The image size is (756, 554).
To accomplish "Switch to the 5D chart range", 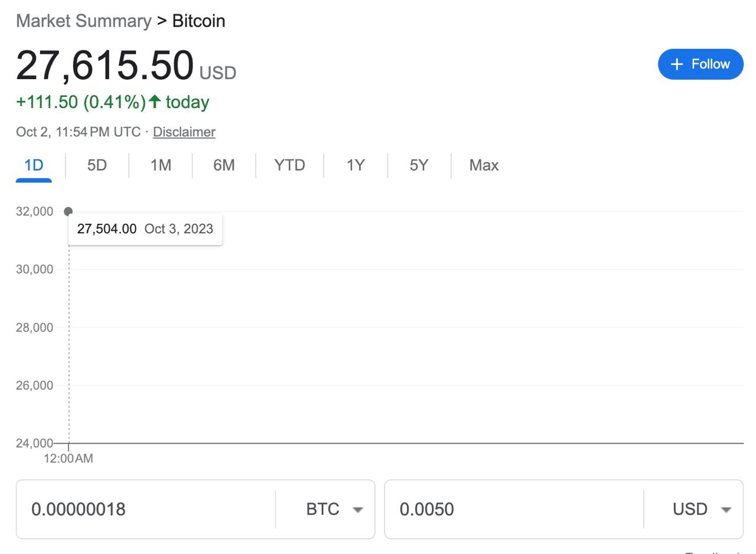I will 97,165.
